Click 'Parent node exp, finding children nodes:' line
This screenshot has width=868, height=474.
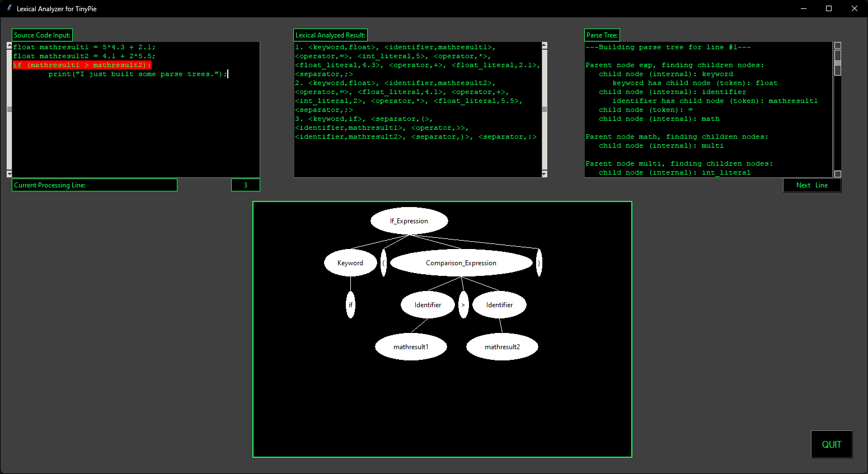(675, 65)
